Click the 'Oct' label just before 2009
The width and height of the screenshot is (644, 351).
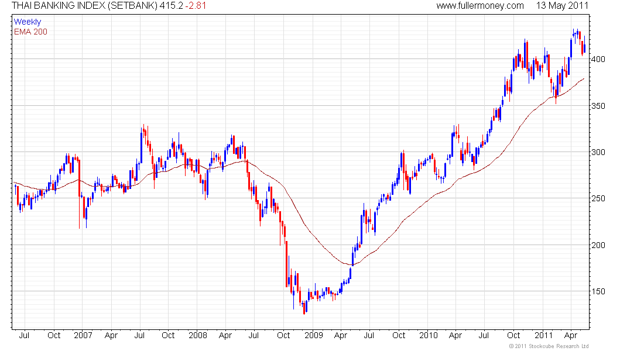283,335
